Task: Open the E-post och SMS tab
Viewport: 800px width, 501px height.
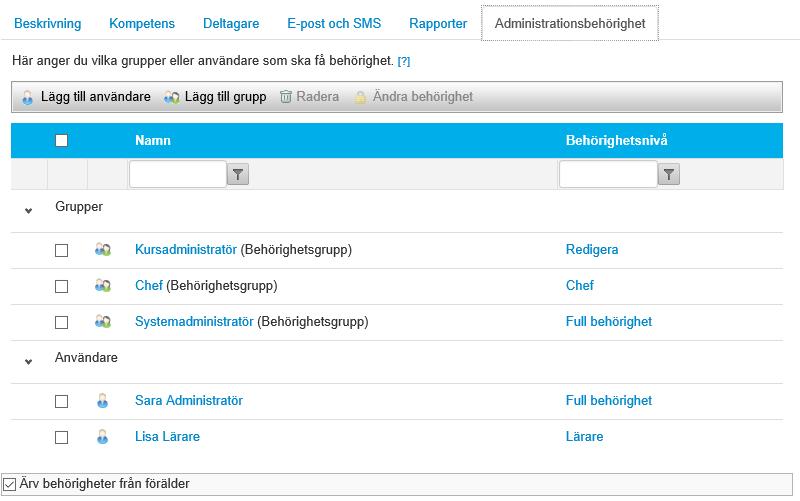Action: click(334, 23)
